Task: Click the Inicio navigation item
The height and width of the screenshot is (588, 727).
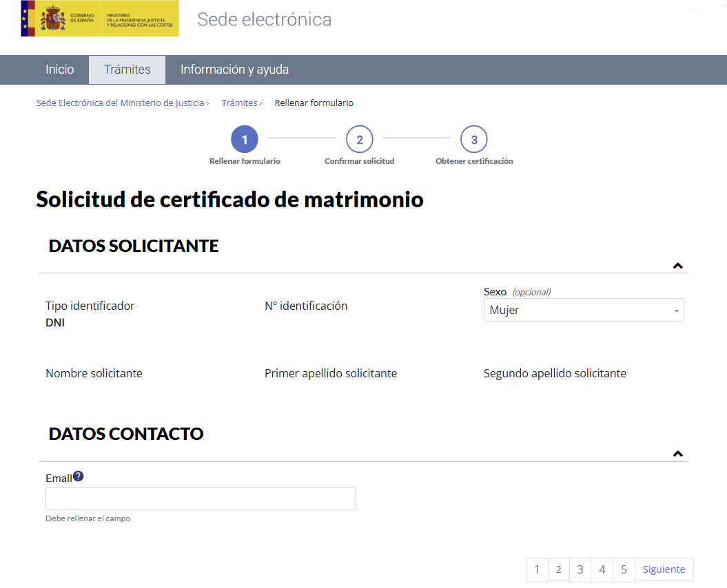Action: point(59,70)
